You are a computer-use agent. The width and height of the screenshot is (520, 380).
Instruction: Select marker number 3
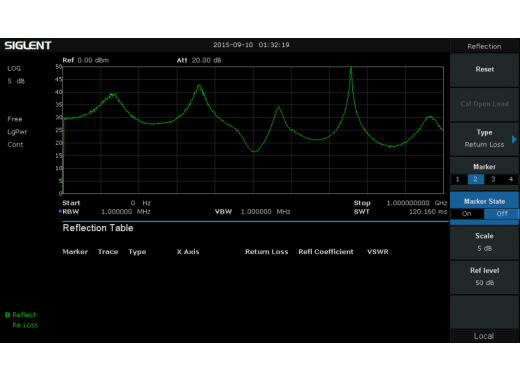click(x=493, y=179)
